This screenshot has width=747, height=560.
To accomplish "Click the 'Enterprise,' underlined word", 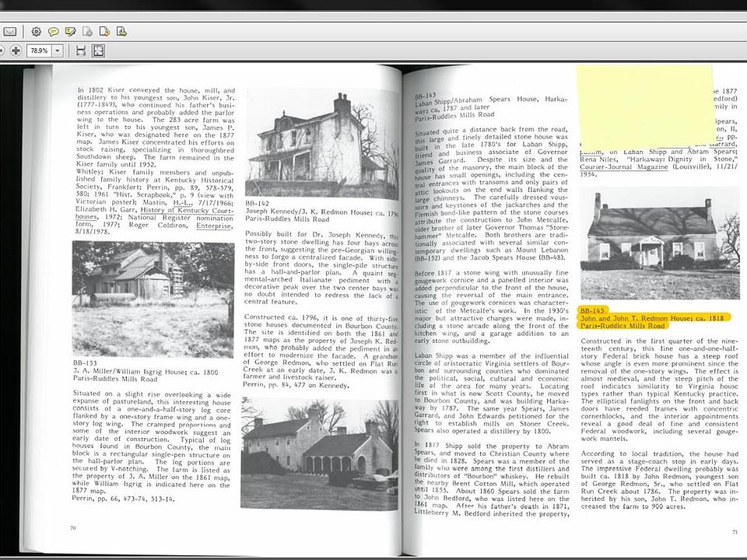I will 215,226.
